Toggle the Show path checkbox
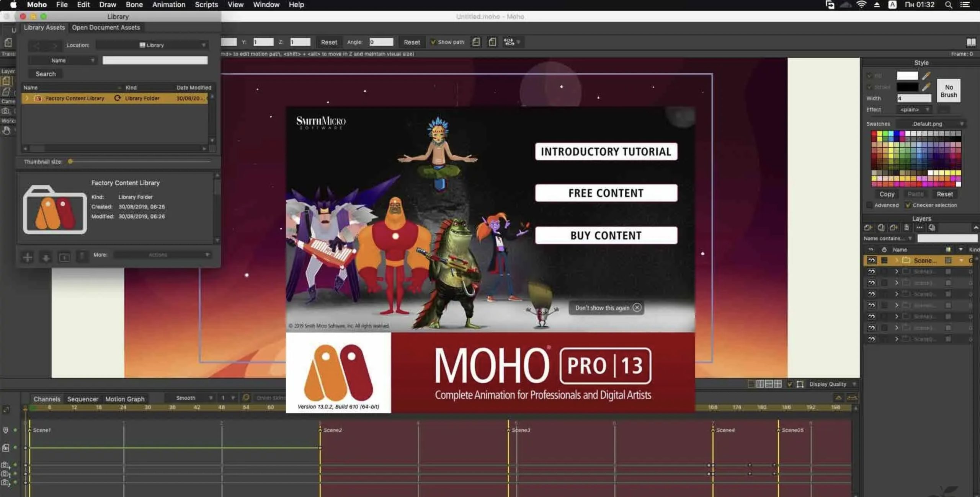980x497 pixels. coord(433,42)
